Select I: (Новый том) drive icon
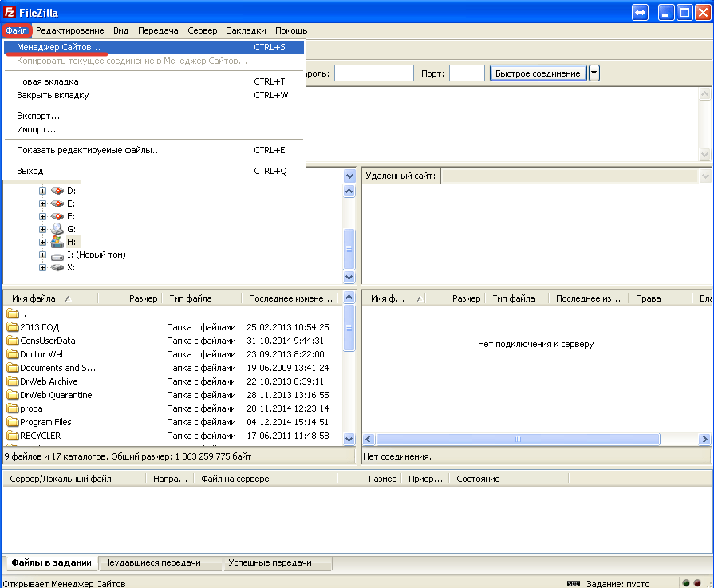Image resolution: width=714 pixels, height=588 pixels. tap(57, 256)
